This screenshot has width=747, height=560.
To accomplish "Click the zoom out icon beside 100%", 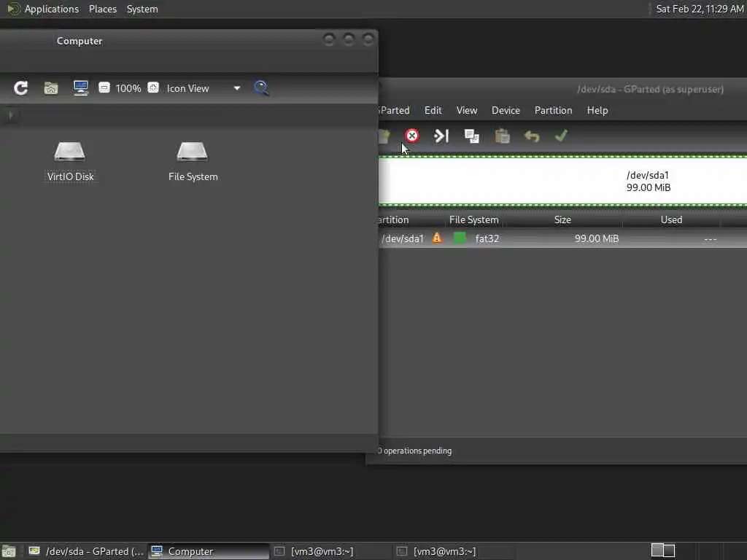I will tap(104, 87).
